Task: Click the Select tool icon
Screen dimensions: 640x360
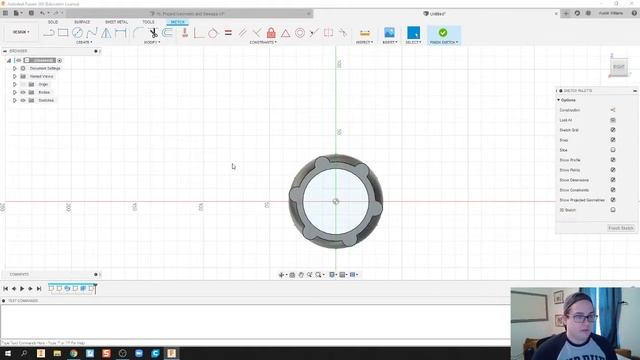Action: pyautogui.click(x=413, y=33)
